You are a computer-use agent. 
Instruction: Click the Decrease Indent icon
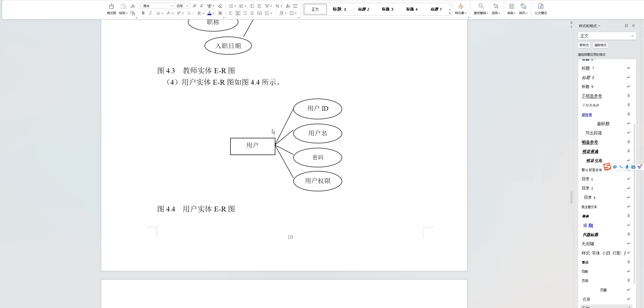tap(252, 6)
